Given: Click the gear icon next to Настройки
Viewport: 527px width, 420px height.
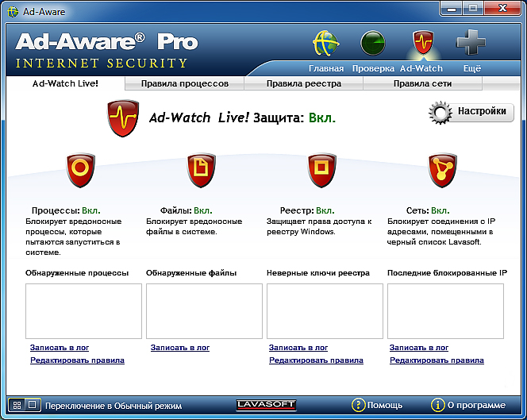Looking at the screenshot, I should pyautogui.click(x=440, y=113).
